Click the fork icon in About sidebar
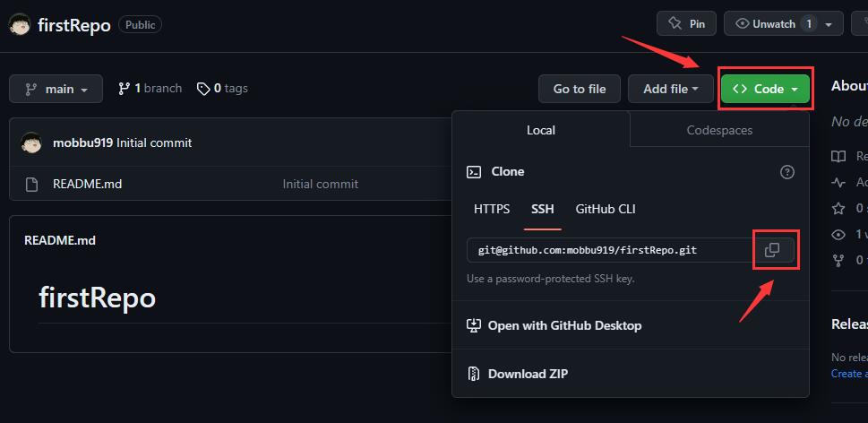Image resolution: width=868 pixels, height=423 pixels. [x=838, y=260]
